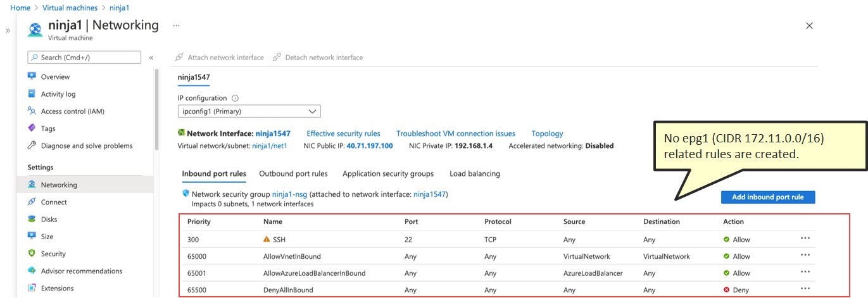Open the more options ellipsis beside title
868x298 pixels.
point(177,25)
